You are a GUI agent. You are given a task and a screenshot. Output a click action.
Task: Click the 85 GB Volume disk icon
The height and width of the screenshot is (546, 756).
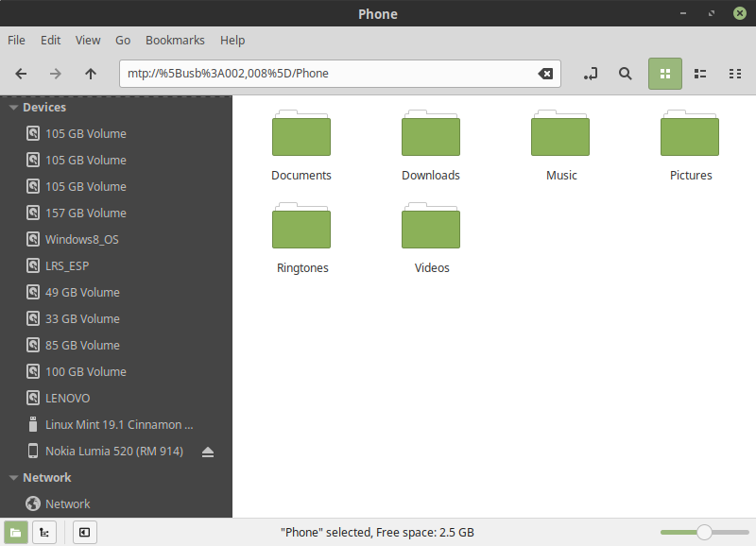[x=33, y=345]
